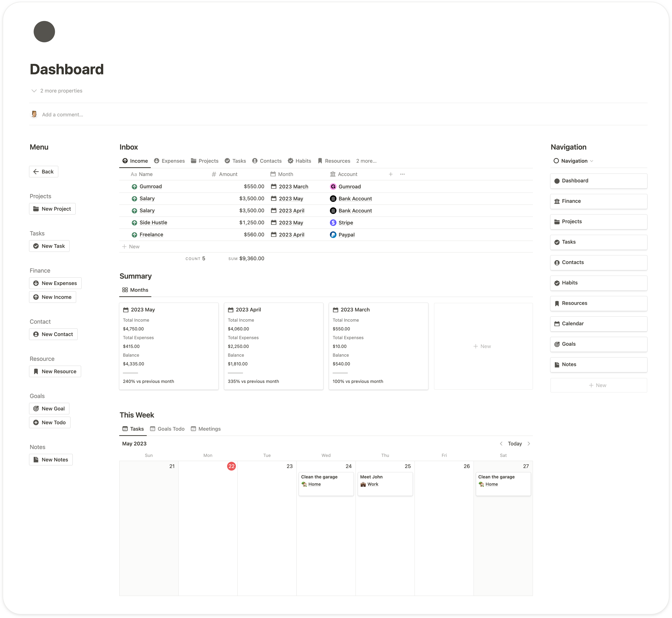The height and width of the screenshot is (618, 672).
Task: Click the New Income button
Action: coord(53,297)
